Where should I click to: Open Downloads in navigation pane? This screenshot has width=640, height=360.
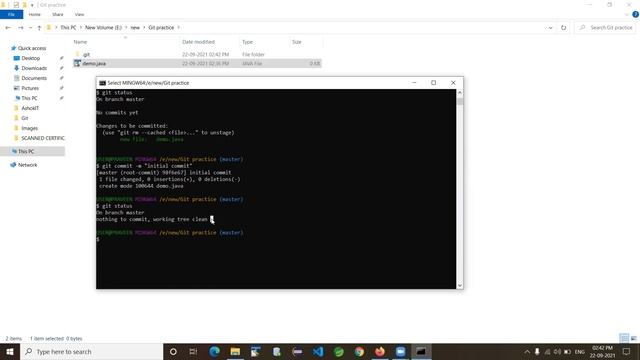point(34,68)
